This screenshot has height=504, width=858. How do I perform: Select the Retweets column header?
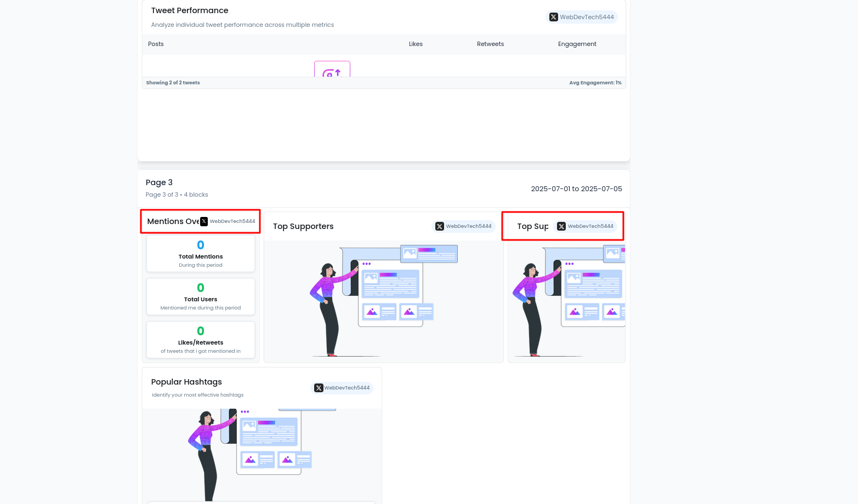(x=490, y=44)
